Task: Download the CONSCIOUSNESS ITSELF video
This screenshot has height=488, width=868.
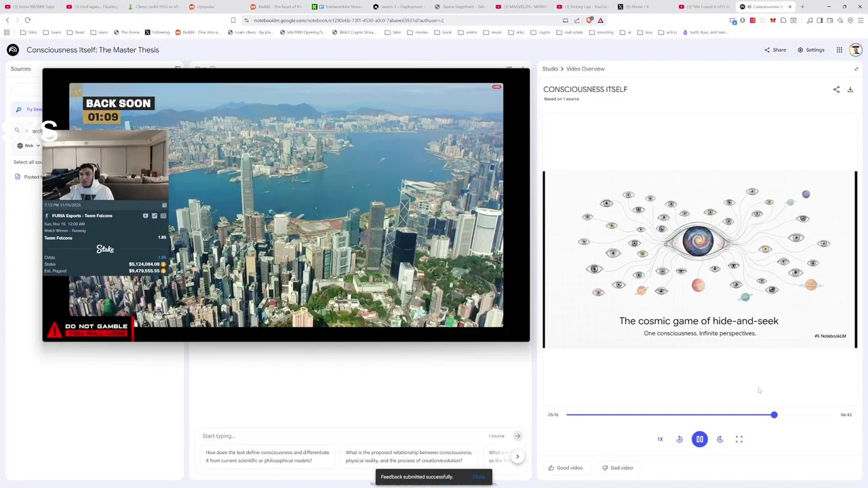Action: 850,89
